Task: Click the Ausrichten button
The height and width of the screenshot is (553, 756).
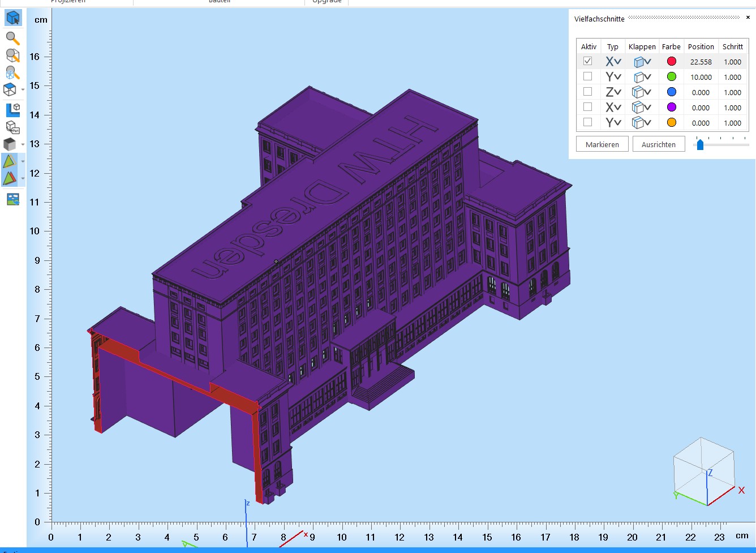Action: click(x=659, y=144)
